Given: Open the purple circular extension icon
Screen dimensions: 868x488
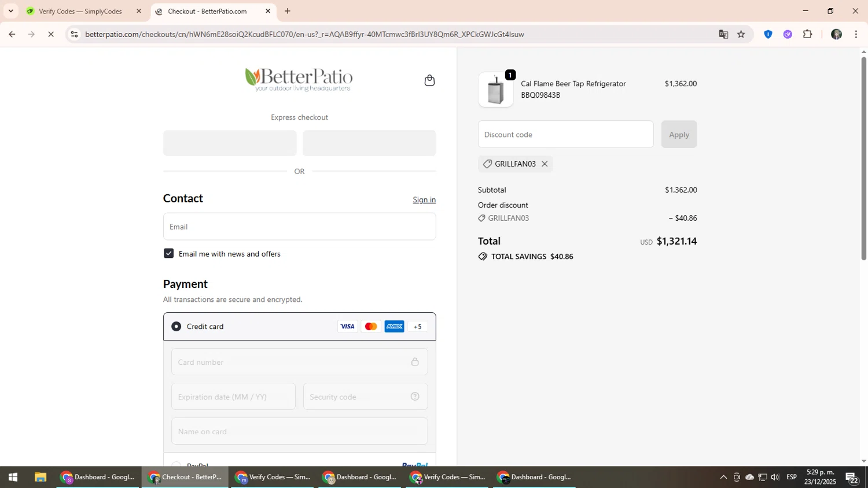Looking at the screenshot, I should pyautogui.click(x=788, y=34).
